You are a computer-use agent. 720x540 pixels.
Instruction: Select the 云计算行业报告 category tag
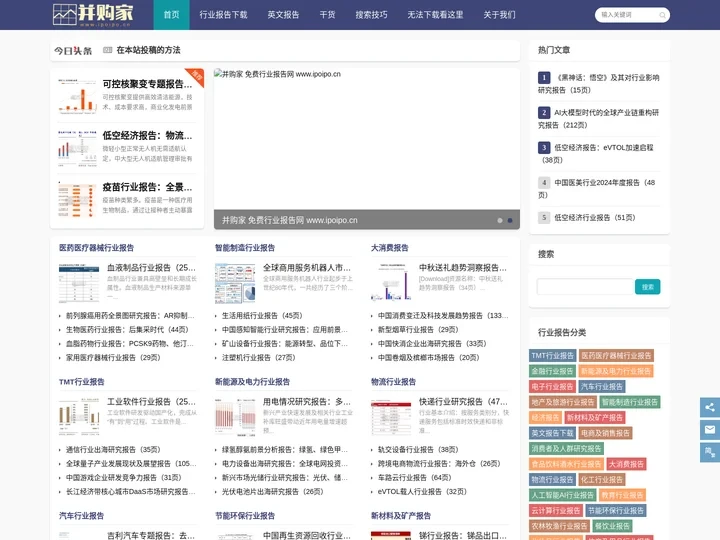(x=556, y=511)
